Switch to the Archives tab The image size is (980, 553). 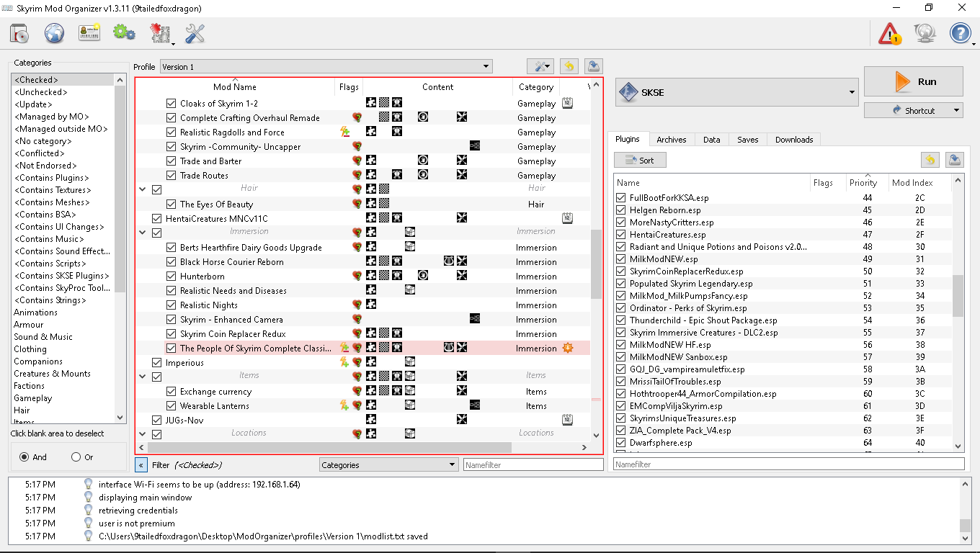pyautogui.click(x=672, y=140)
